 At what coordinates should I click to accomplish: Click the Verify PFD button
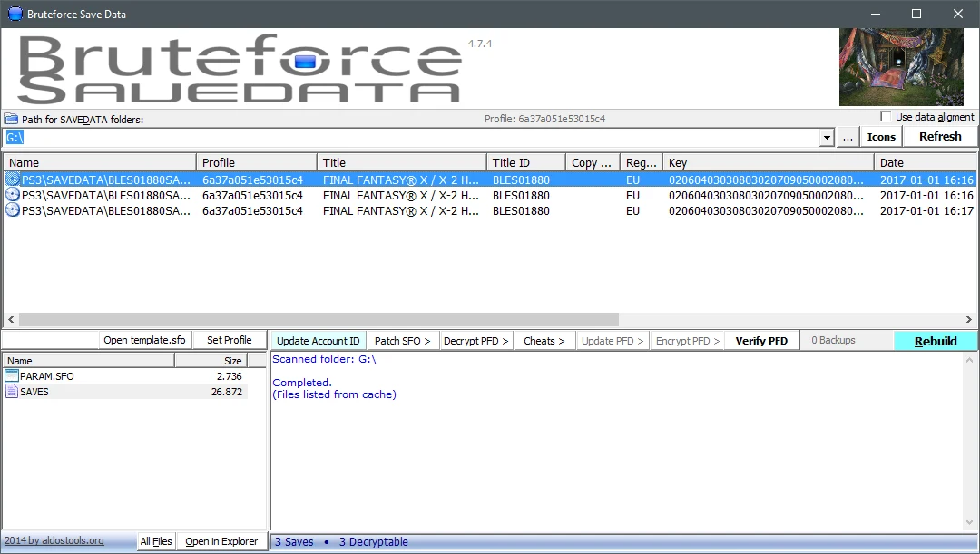click(x=761, y=340)
